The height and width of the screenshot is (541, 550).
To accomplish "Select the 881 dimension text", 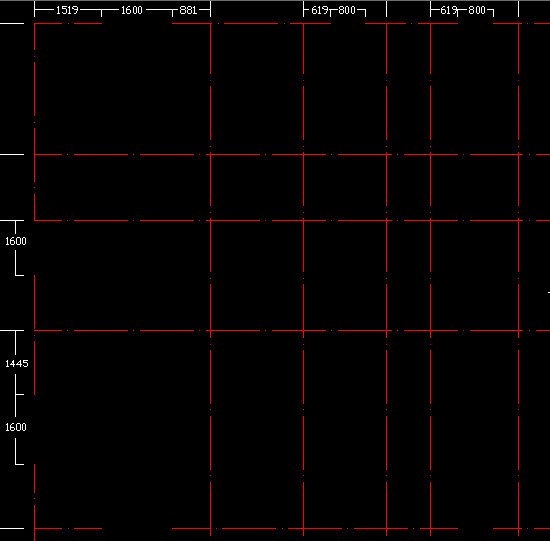I will point(188,10).
